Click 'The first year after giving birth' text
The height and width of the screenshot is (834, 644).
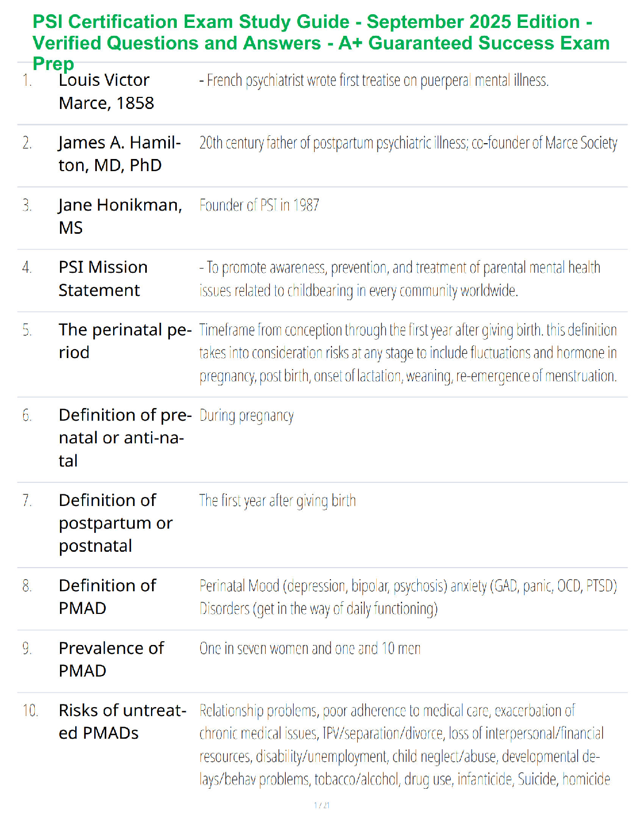pos(277,501)
